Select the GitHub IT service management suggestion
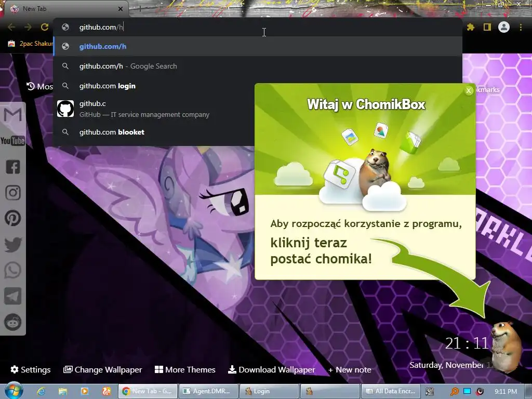Image resolution: width=532 pixels, height=399 pixels. [x=154, y=109]
